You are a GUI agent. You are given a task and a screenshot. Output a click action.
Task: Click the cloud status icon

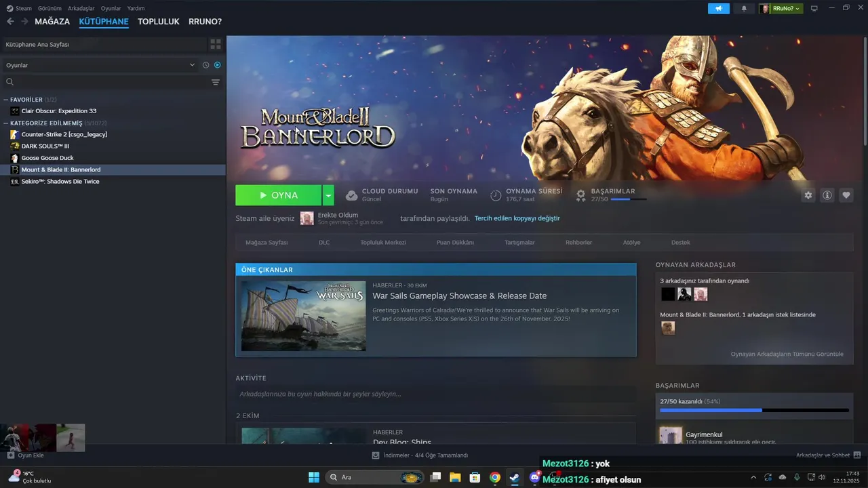351,195
